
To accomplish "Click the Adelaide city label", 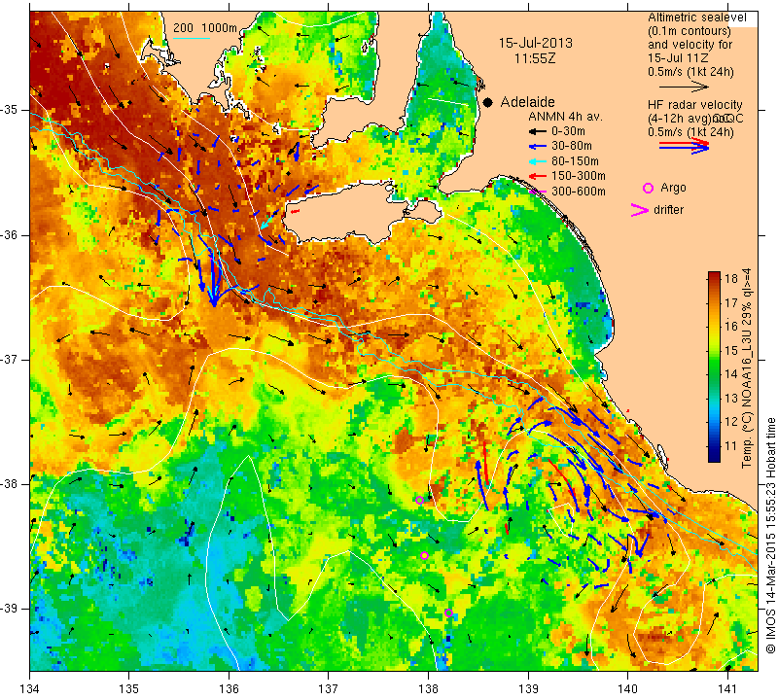I will coord(527,102).
